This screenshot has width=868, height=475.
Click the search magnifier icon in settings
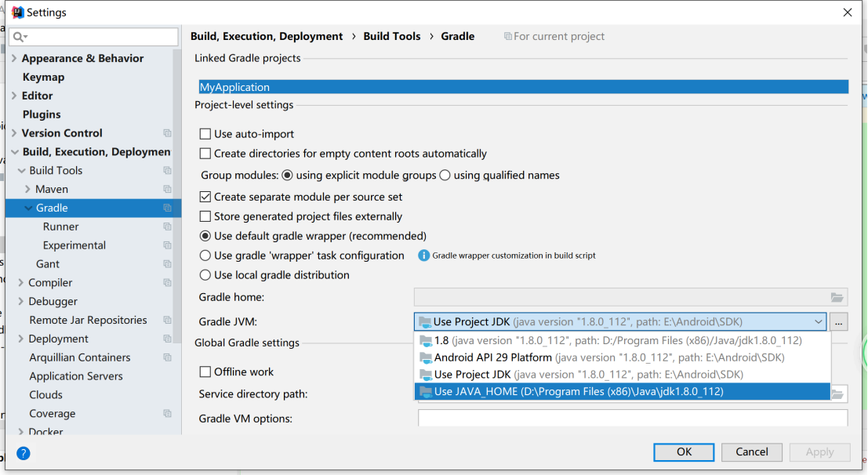click(x=18, y=37)
